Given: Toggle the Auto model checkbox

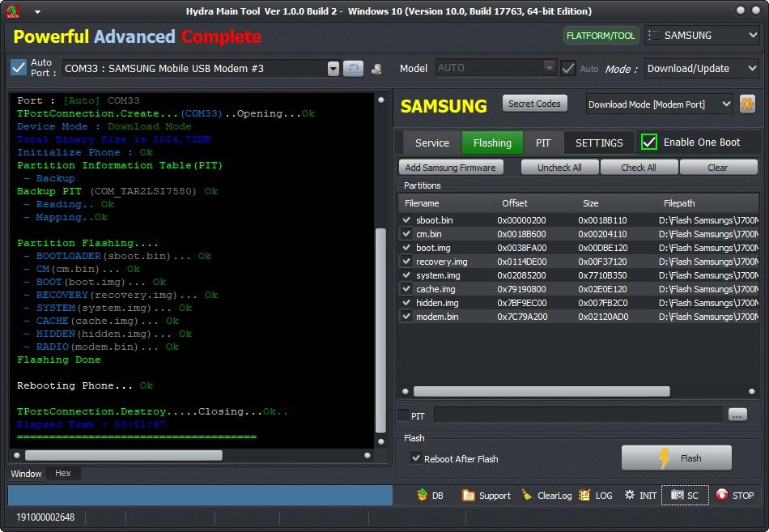Looking at the screenshot, I should pos(568,68).
